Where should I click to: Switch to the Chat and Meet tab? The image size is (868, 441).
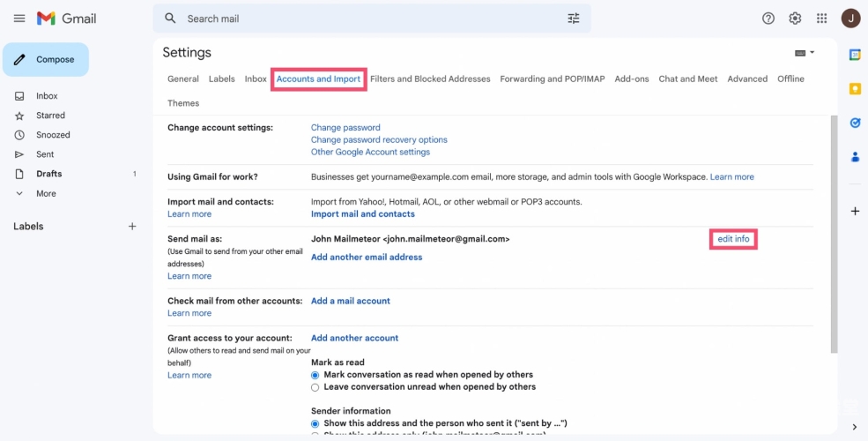point(688,78)
